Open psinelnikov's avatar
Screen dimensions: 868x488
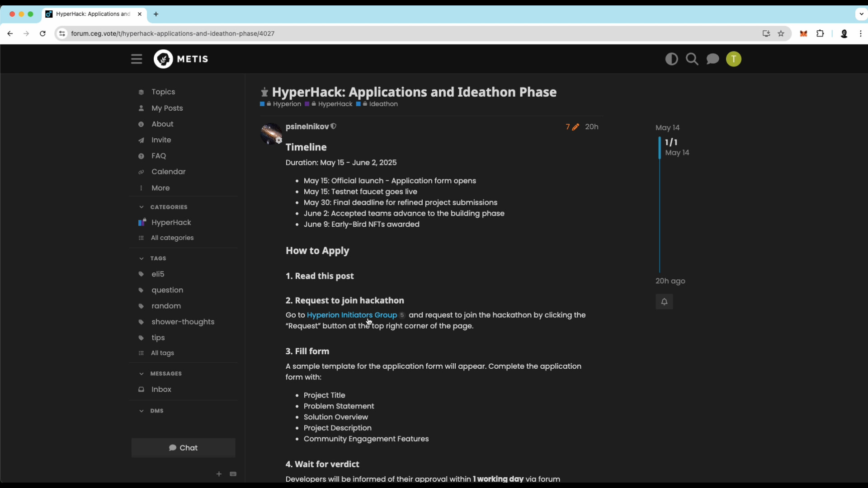point(271,134)
